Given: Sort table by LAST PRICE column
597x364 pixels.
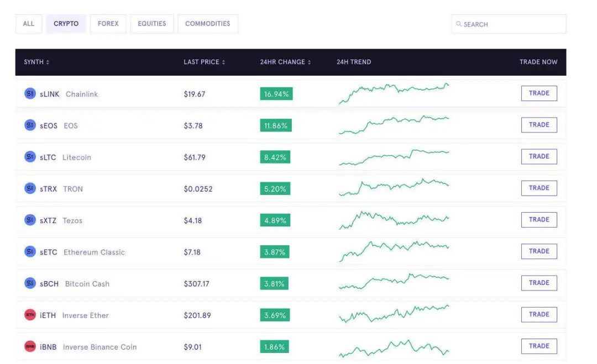Looking at the screenshot, I should 205,62.
